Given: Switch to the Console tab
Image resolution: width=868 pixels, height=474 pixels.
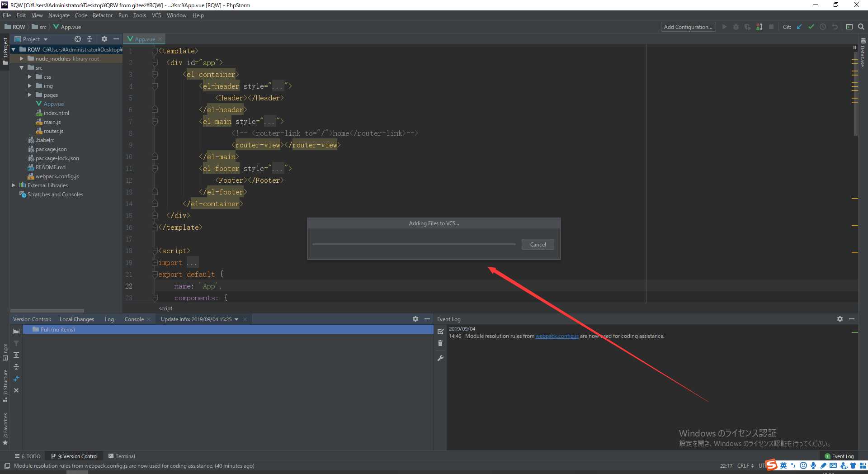Looking at the screenshot, I should [134, 319].
